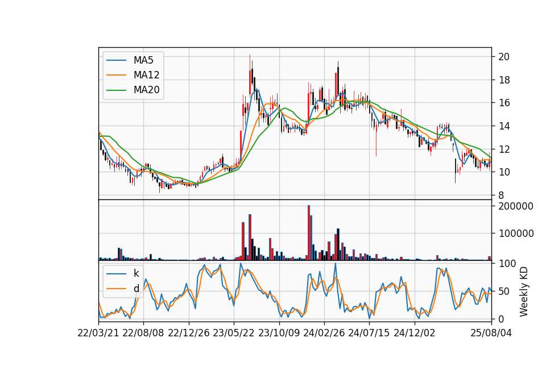Viewport: 546px width, 392px height.
Task: Click the price axis value 14
Action: coord(504,126)
